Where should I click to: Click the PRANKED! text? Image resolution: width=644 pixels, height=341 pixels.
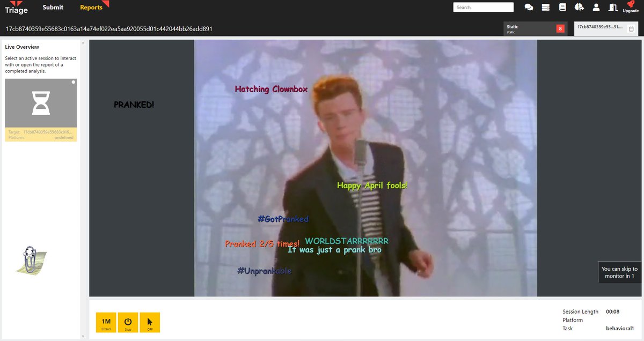pos(134,105)
